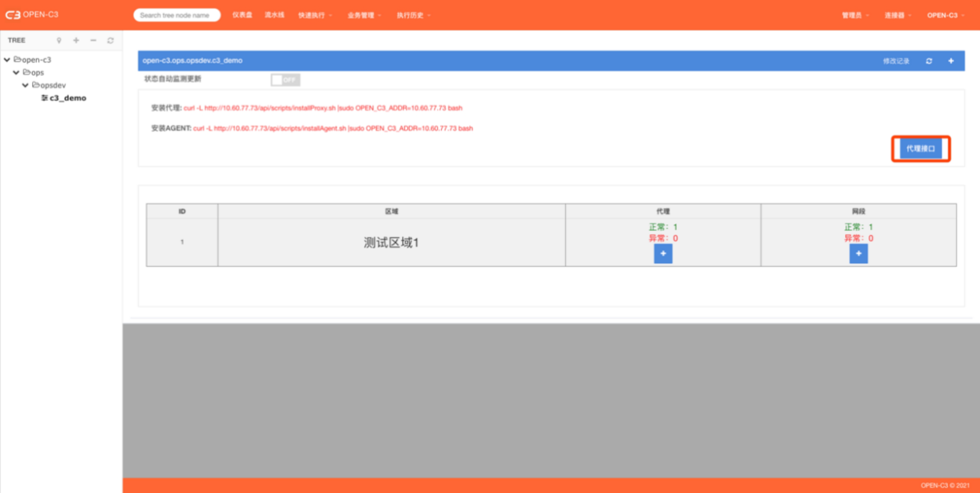Click the OPEN-C3 logo icon
980x493 pixels.
(13, 15)
